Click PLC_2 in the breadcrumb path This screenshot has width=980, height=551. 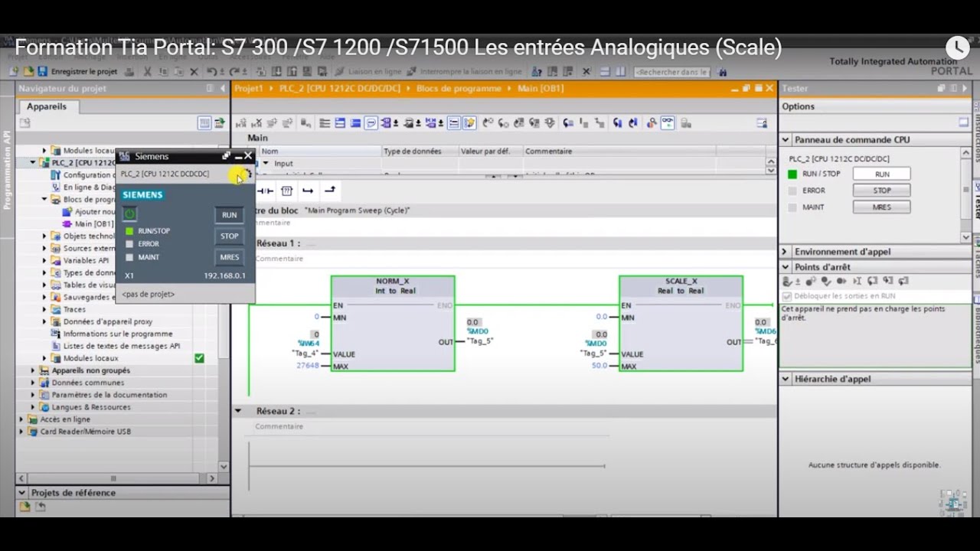339,88
